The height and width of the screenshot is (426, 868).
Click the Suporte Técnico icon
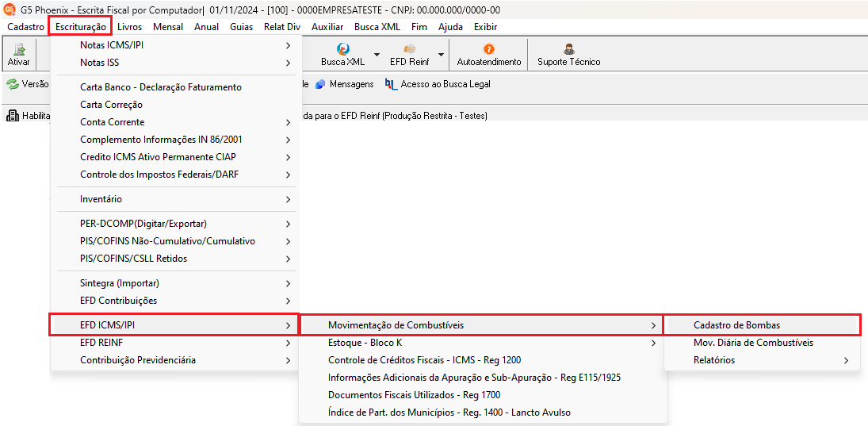(x=568, y=49)
